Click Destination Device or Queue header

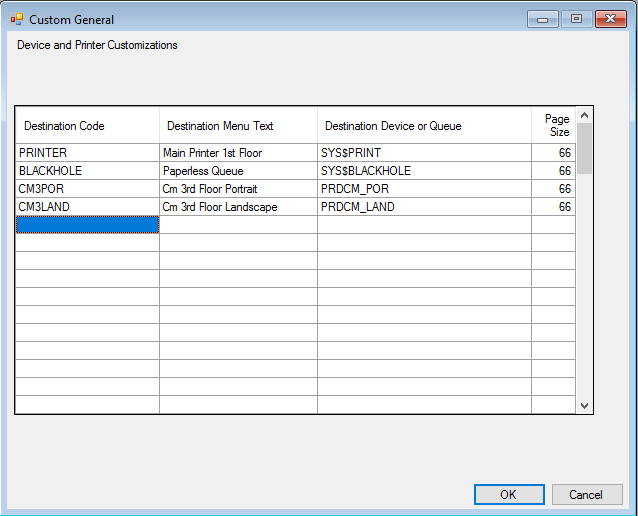click(424, 126)
